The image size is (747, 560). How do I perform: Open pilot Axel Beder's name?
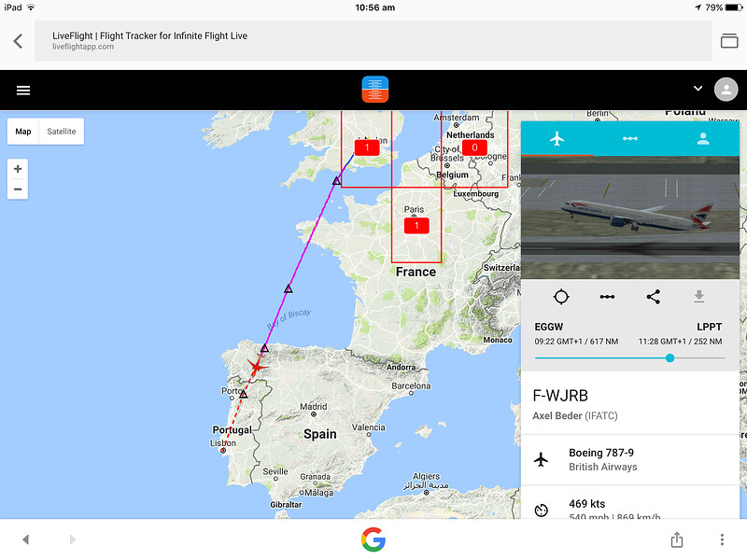tap(557, 415)
